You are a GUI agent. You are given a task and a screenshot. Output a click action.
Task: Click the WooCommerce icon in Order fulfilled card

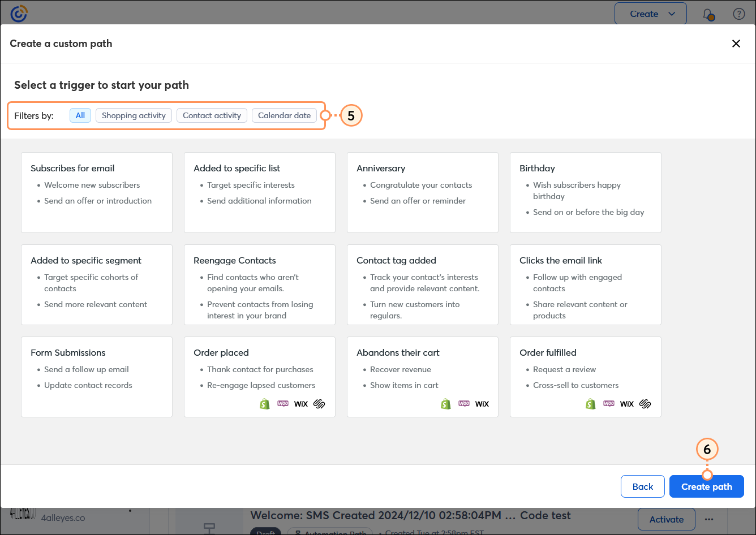click(x=609, y=404)
